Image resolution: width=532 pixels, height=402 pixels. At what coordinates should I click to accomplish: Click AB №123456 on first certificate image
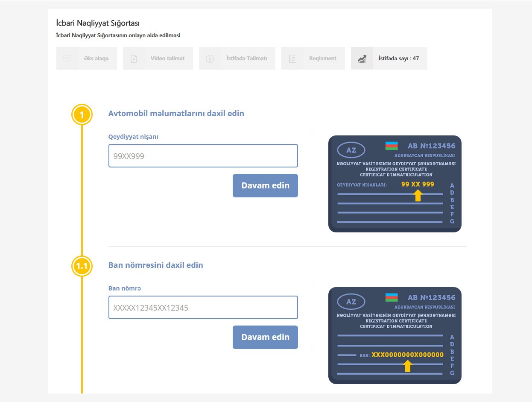[431, 146]
